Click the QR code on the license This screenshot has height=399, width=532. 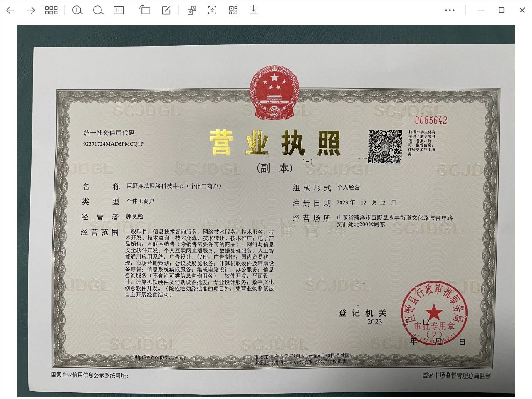[385, 146]
